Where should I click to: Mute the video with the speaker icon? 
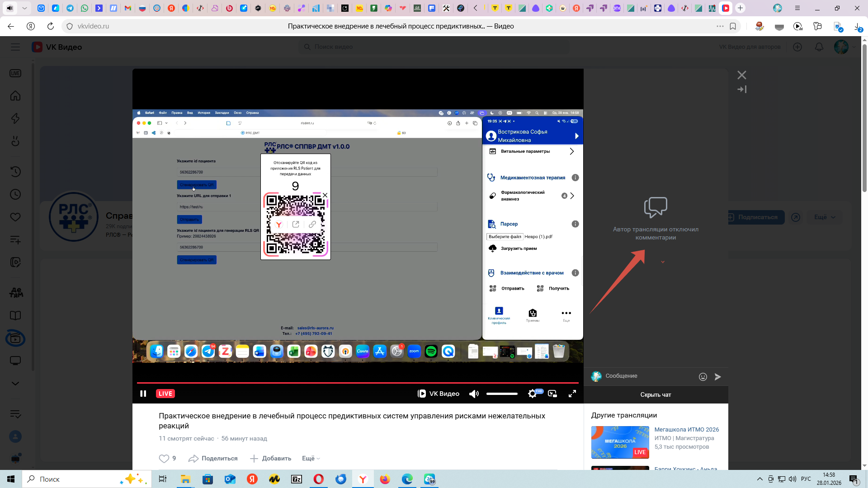point(474,394)
